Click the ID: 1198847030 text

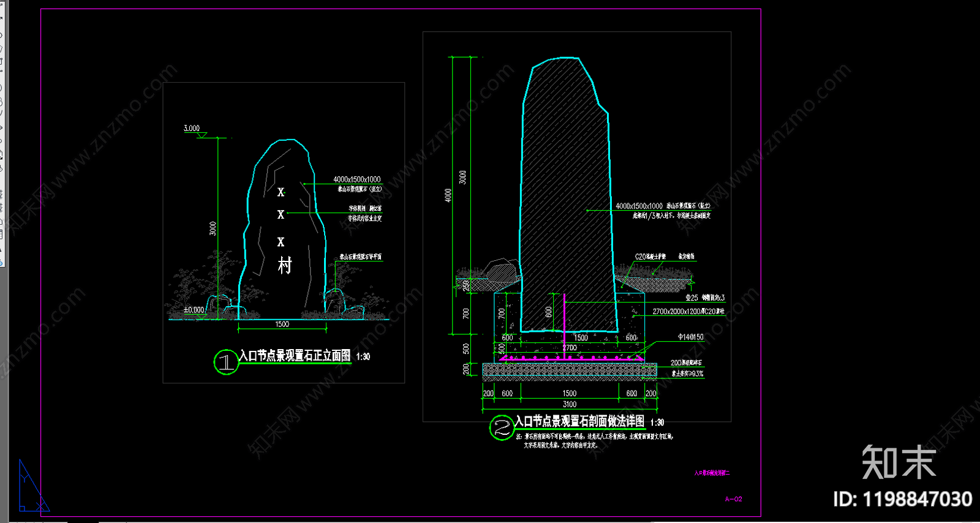pos(902,499)
